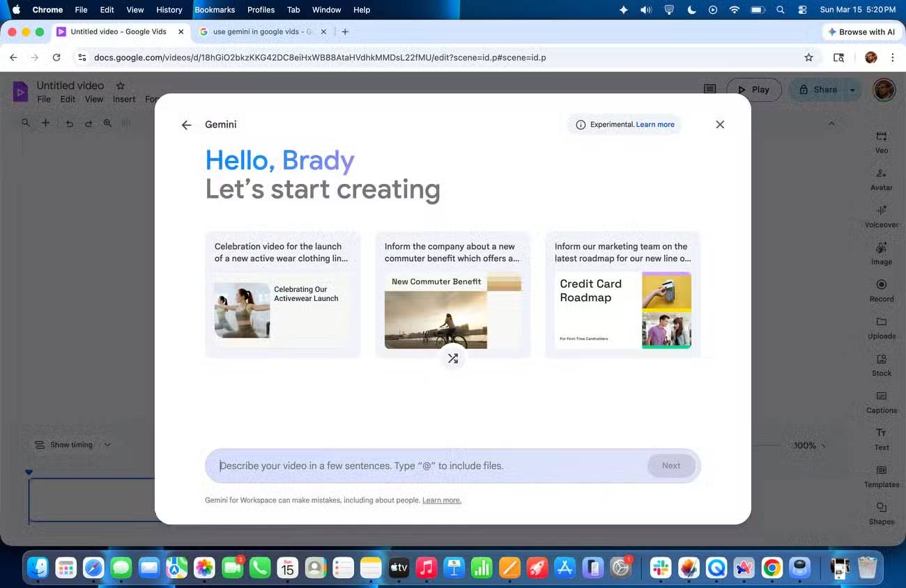Open the Templates panel
This screenshot has width=906, height=588.
(882, 476)
